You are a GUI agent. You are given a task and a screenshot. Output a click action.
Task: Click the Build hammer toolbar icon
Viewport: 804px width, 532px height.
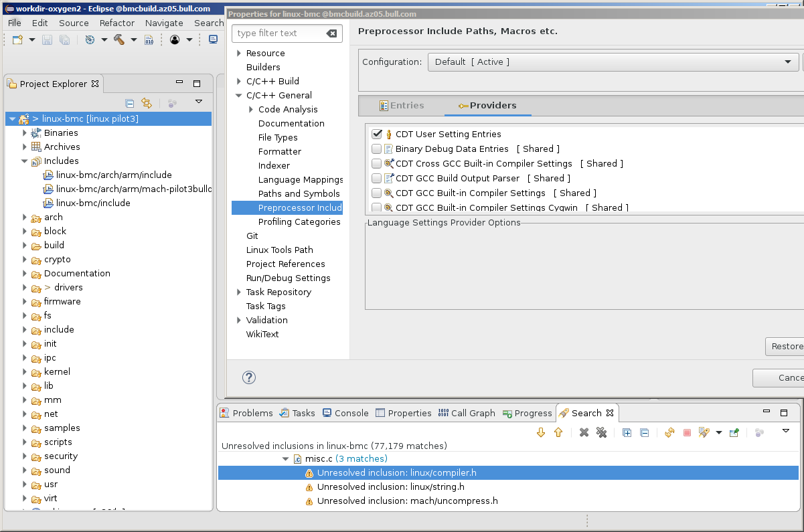pyautogui.click(x=119, y=39)
